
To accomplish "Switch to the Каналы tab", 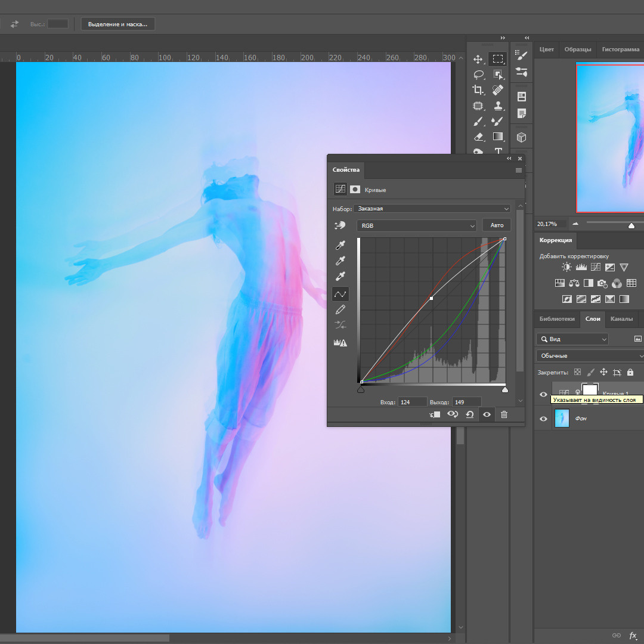I will click(x=621, y=319).
